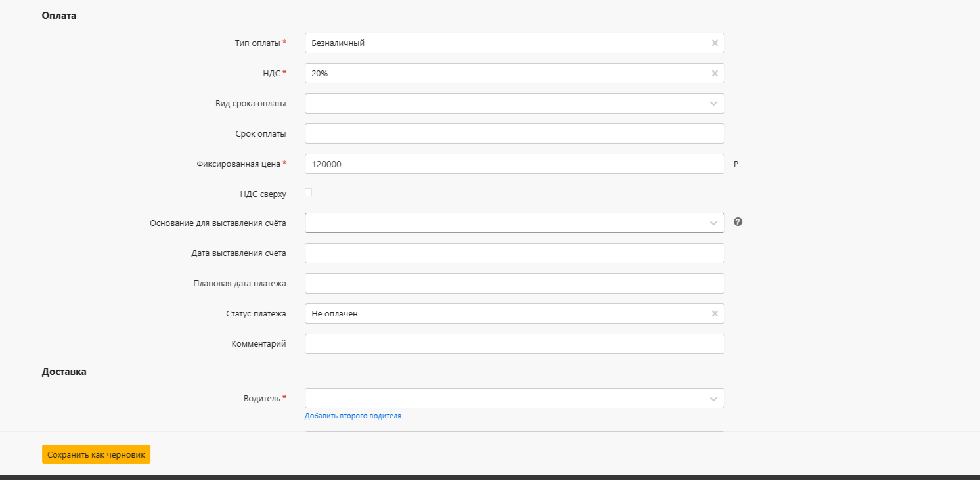The width and height of the screenshot is (980, 480).
Task: Click Сохранить как черновик button
Action: tap(96, 454)
